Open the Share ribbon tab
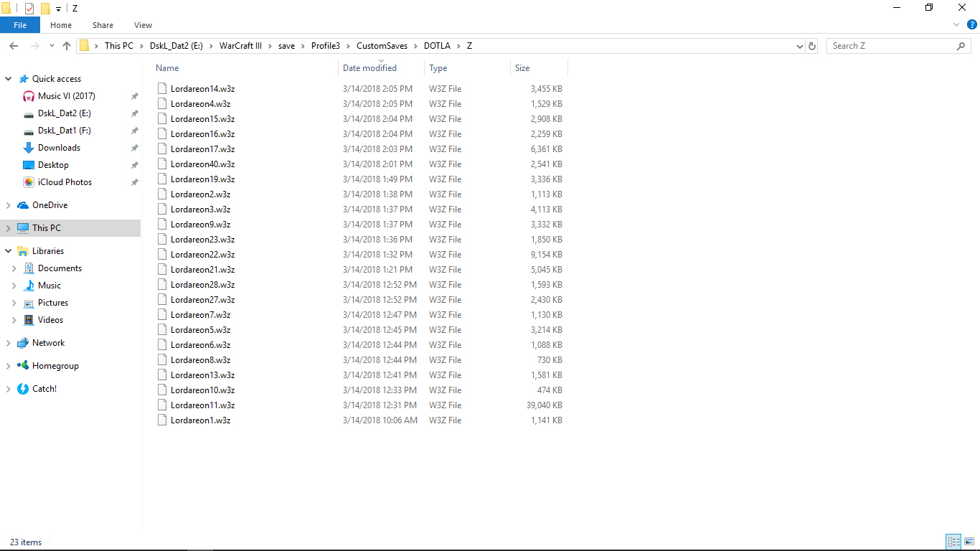The image size is (980, 551). point(103,25)
